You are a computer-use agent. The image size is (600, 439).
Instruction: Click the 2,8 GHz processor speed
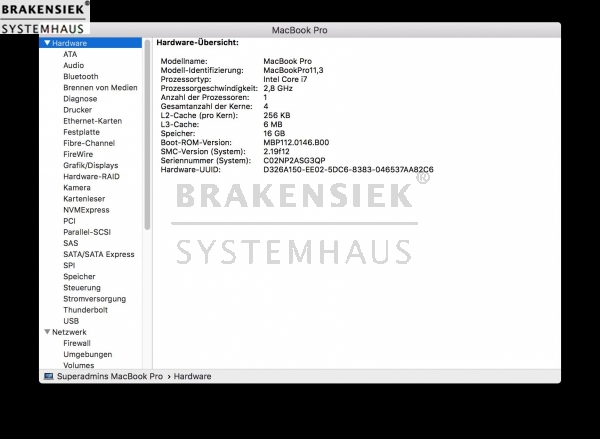278,88
